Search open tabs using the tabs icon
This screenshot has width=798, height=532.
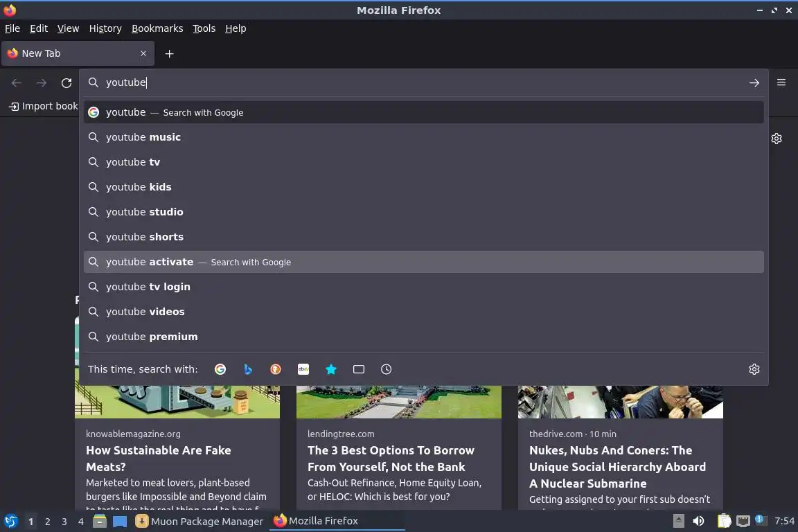(359, 369)
